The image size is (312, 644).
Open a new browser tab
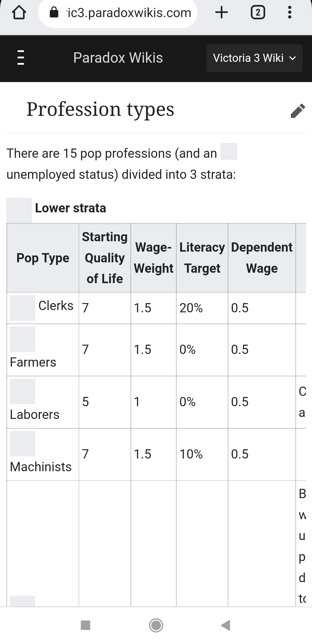[222, 13]
